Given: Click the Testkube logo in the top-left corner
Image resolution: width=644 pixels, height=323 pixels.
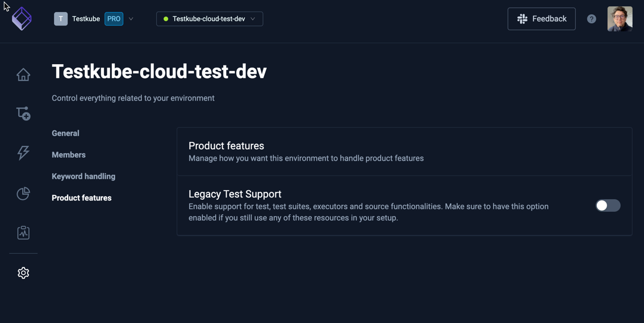Looking at the screenshot, I should [22, 19].
